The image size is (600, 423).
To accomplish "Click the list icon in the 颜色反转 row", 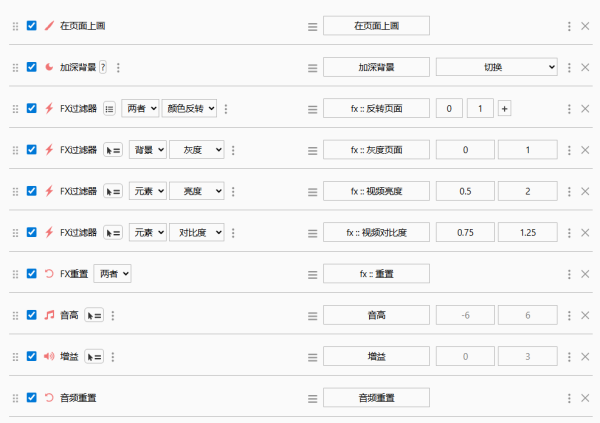I will [109, 109].
